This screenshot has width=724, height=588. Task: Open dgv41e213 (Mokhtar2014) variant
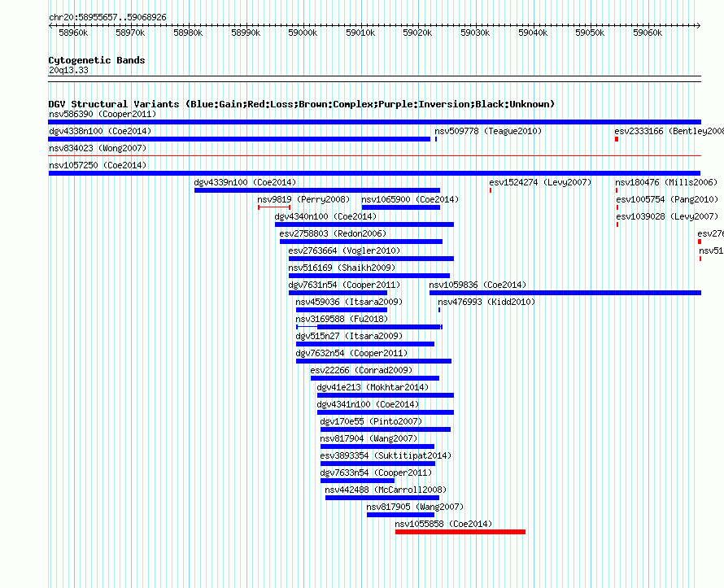(373, 387)
